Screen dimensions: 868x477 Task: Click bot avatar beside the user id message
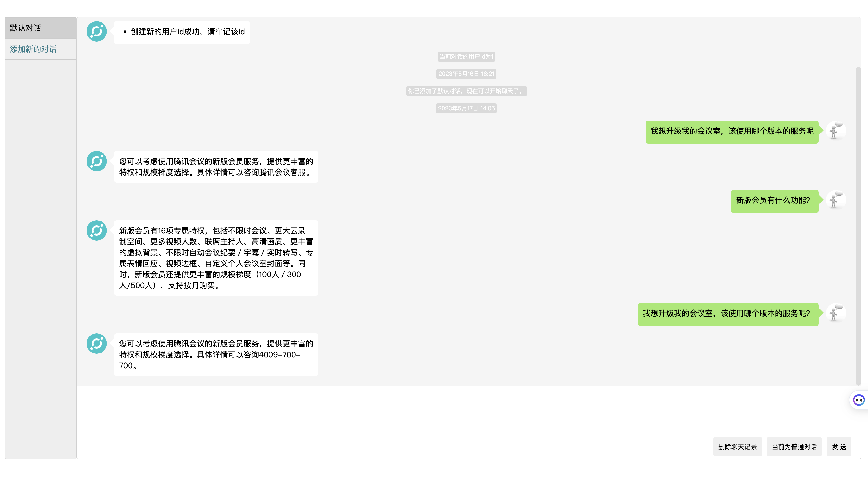pos(97,31)
